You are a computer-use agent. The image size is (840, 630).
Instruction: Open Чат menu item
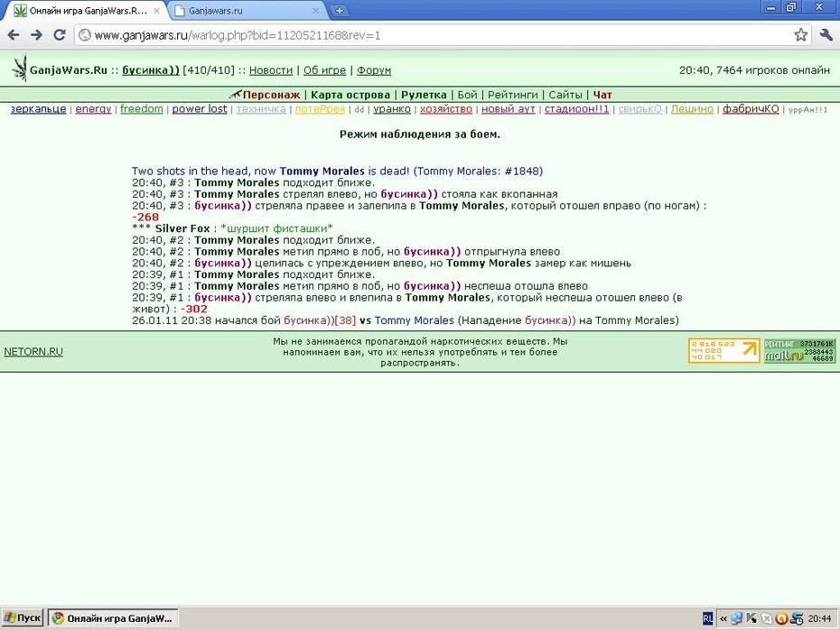coord(602,95)
